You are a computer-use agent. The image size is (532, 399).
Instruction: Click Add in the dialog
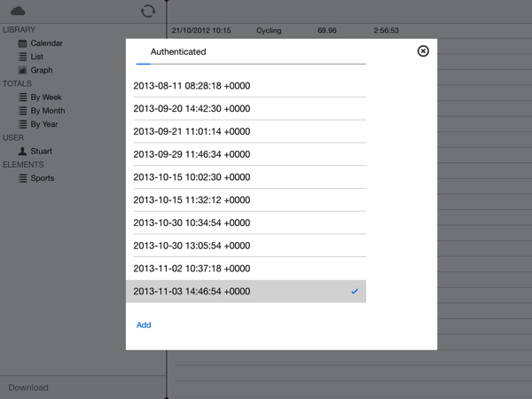(144, 325)
